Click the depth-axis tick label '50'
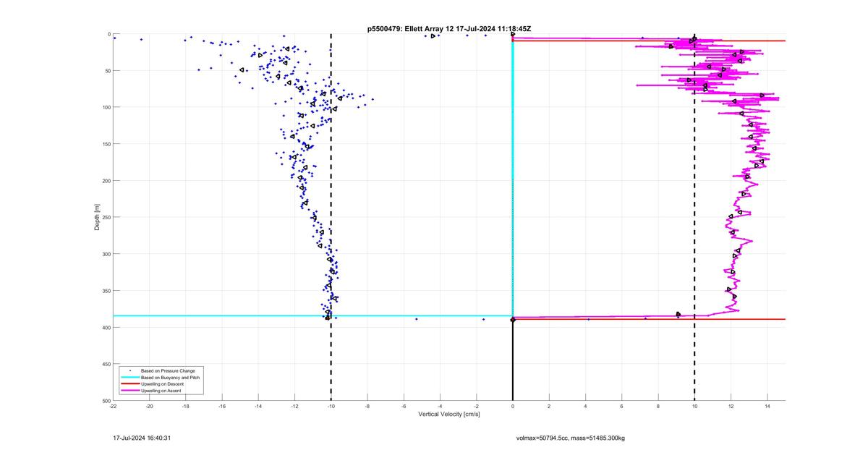 [x=107, y=71]
